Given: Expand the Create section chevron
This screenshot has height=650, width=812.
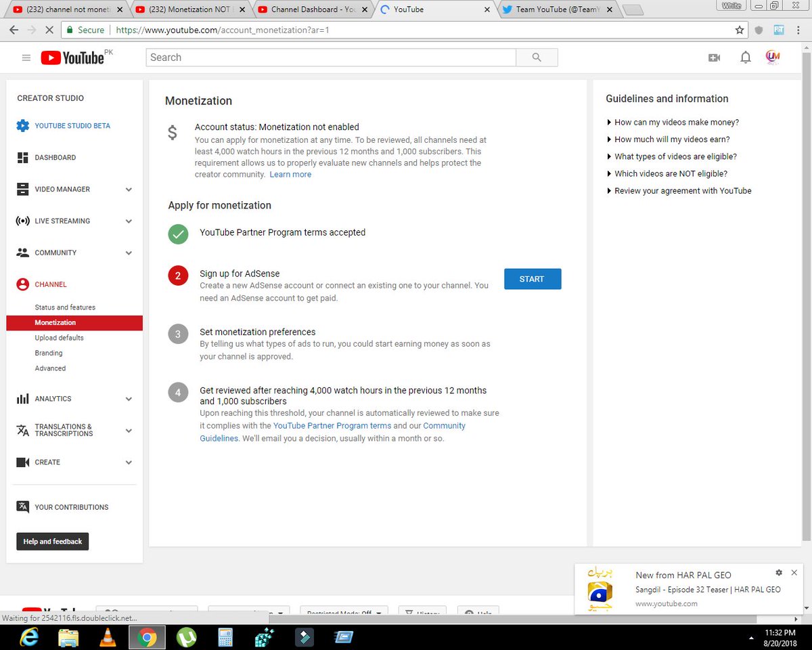Looking at the screenshot, I should (x=129, y=462).
